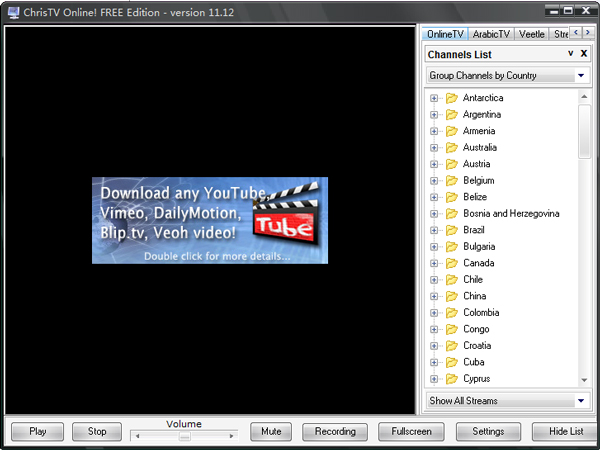The width and height of the screenshot is (600, 450).
Task: Click the Cuba folder icon
Action: [x=451, y=362]
